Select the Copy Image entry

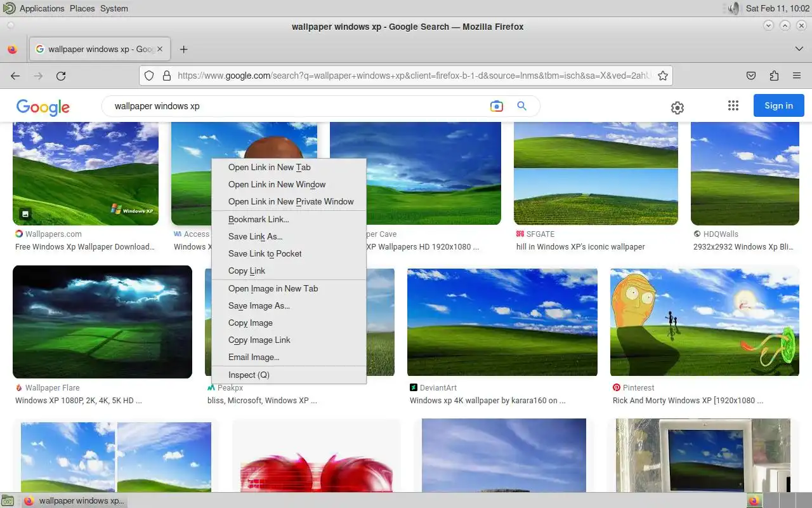pyautogui.click(x=289, y=323)
